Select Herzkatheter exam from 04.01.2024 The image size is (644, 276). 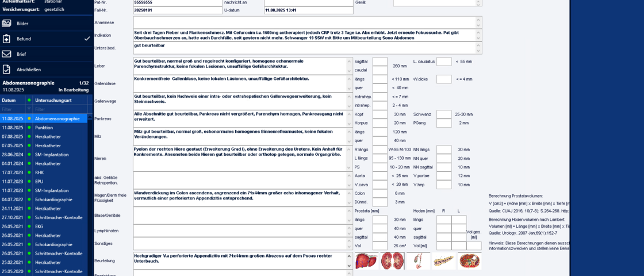tap(44, 163)
